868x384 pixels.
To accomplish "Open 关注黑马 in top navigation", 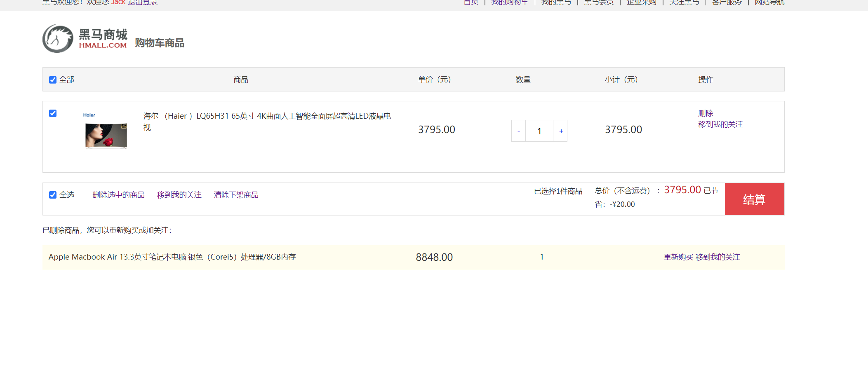I will tap(684, 2).
